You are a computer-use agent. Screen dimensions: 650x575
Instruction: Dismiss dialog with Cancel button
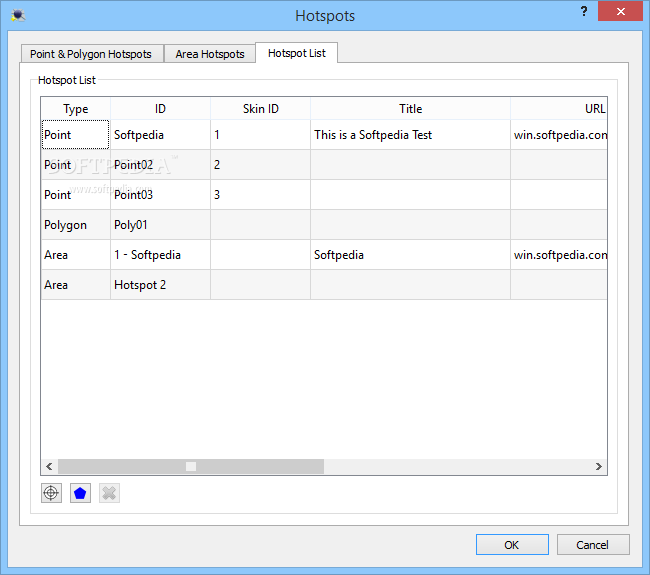(593, 544)
